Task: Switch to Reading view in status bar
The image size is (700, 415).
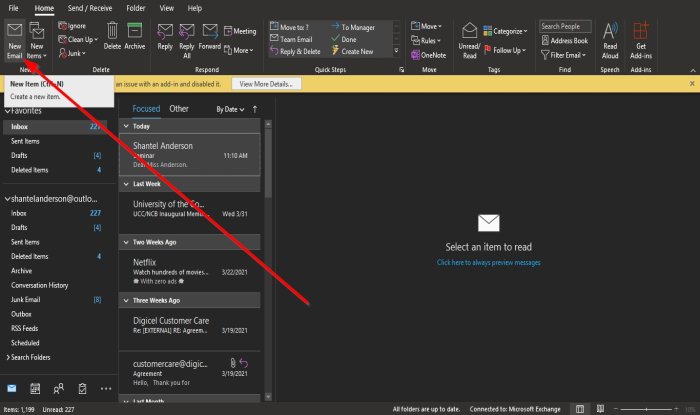Action: 600,409
